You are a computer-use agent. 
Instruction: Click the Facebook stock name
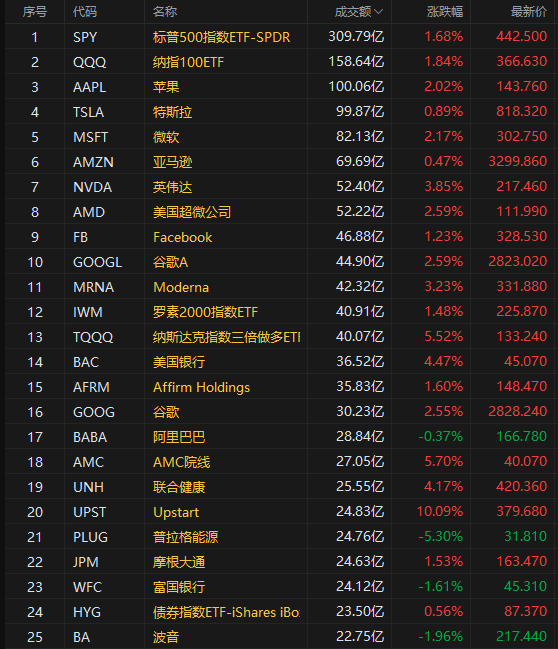tap(183, 237)
